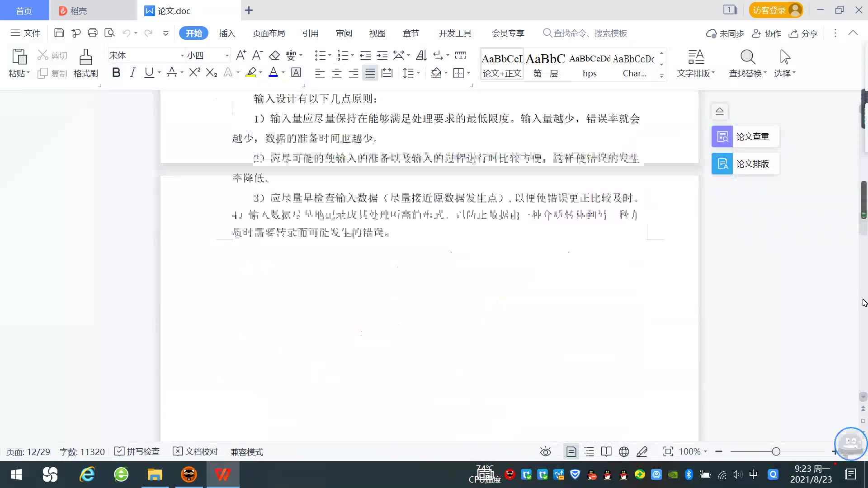The height and width of the screenshot is (488, 868).
Task: Click the clear formatting eraser icon
Action: (274, 56)
